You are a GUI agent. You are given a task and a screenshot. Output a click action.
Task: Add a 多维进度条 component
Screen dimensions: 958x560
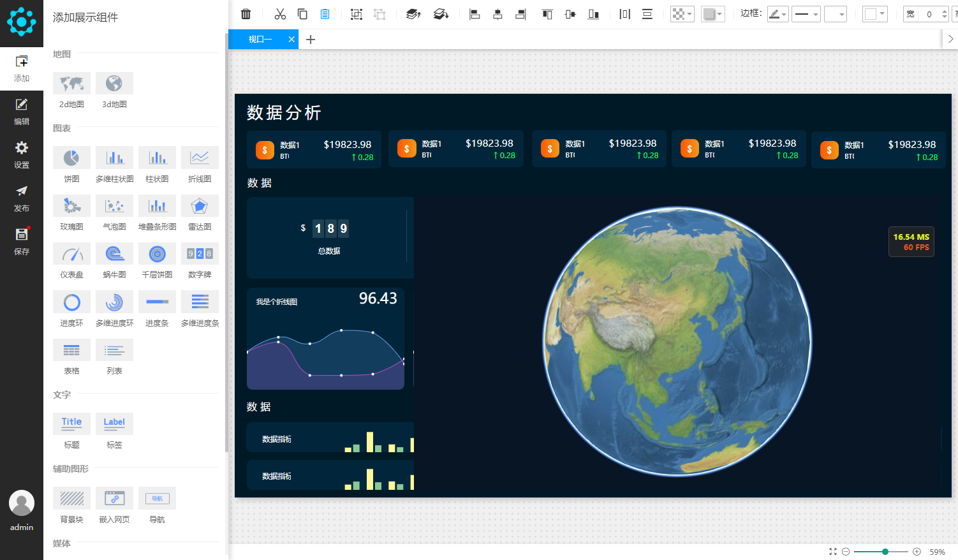coord(200,309)
